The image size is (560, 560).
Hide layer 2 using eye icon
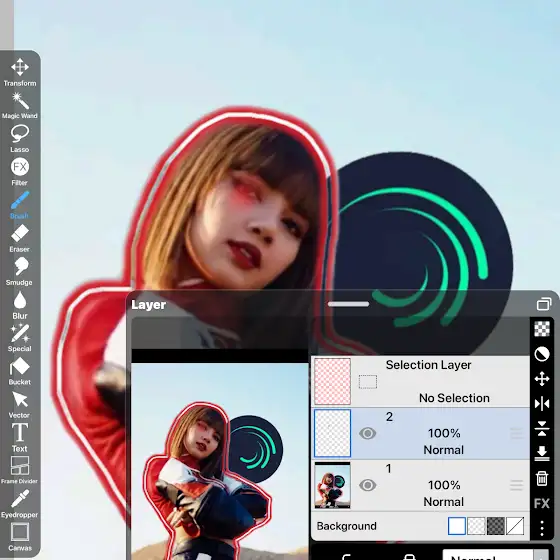click(x=368, y=433)
